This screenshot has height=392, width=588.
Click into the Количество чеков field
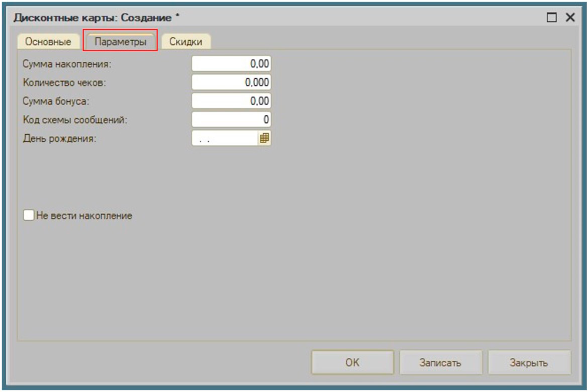point(231,82)
